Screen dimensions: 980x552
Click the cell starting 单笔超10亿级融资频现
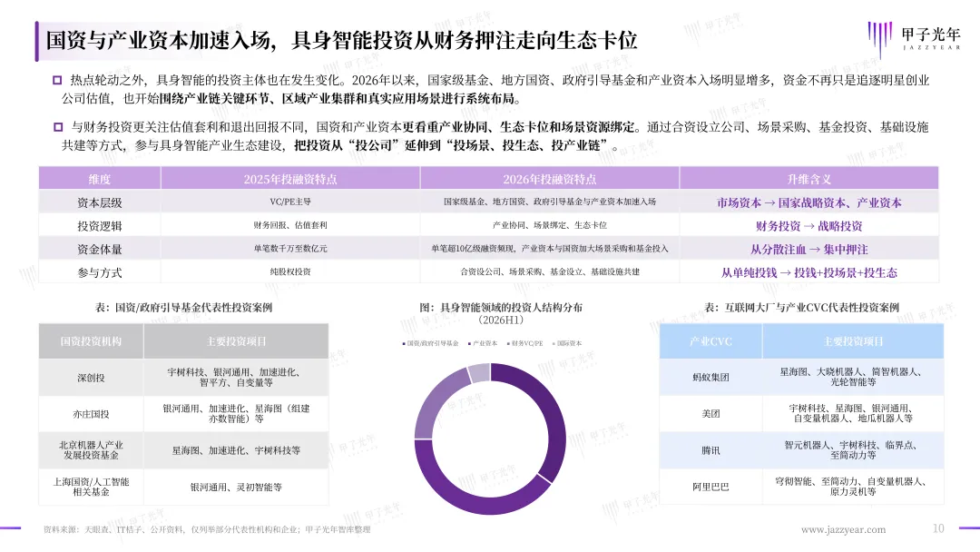coord(549,249)
